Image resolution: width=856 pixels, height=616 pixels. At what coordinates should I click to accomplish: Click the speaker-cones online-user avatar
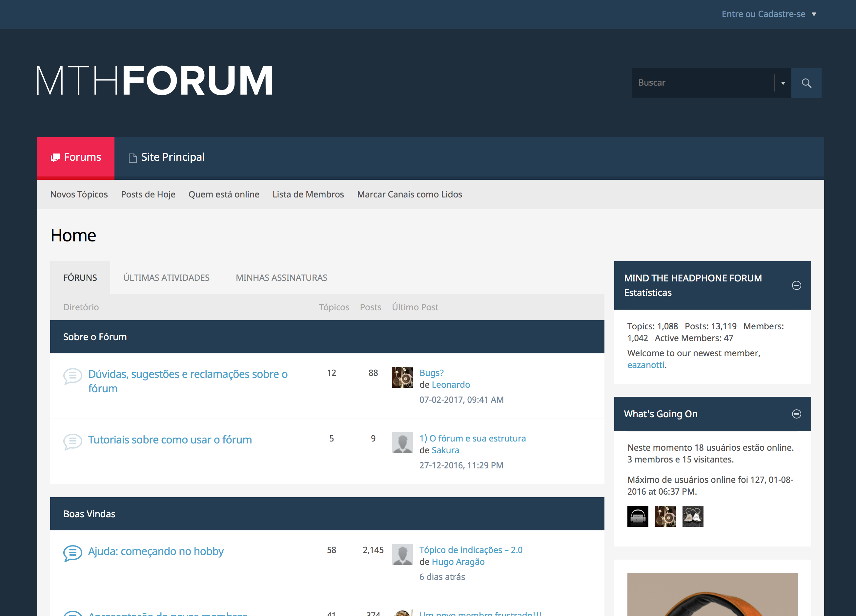[x=665, y=516]
